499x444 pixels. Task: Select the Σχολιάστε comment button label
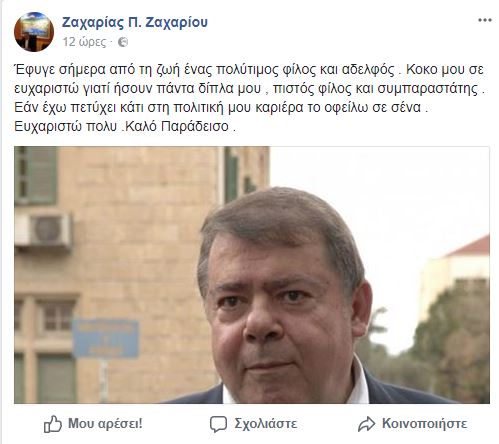(x=266, y=424)
